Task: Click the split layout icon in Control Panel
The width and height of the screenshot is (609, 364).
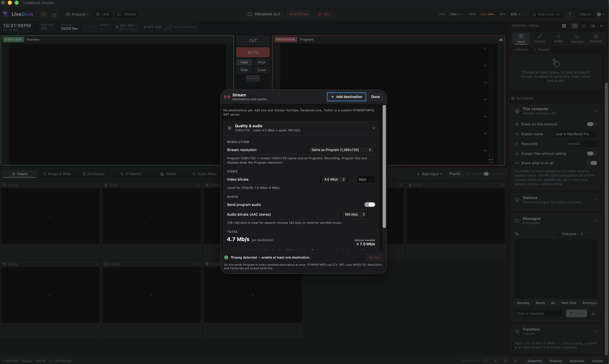Action: pos(584,26)
